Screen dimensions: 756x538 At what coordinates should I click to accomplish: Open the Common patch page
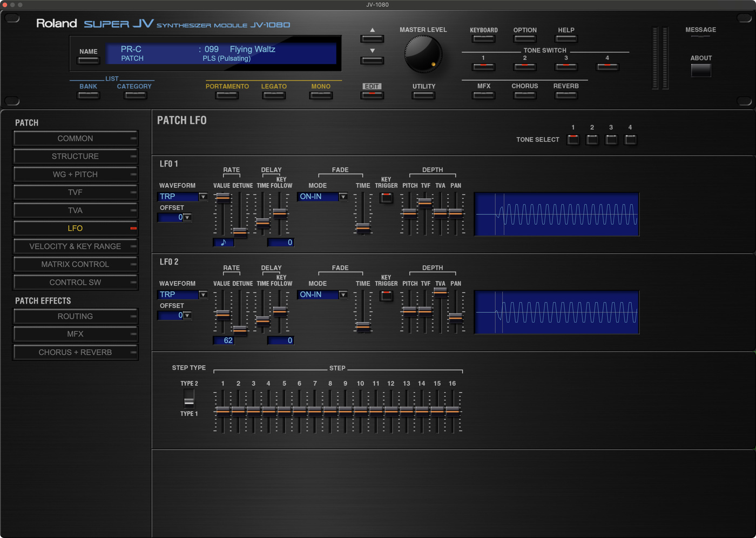click(x=76, y=138)
